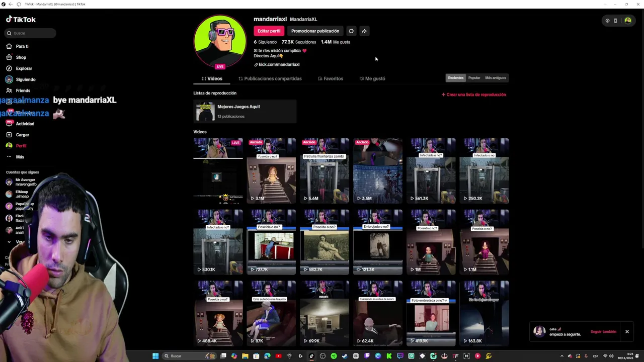Open Patrulla fronteriza zombi video 5.6M

point(325,170)
